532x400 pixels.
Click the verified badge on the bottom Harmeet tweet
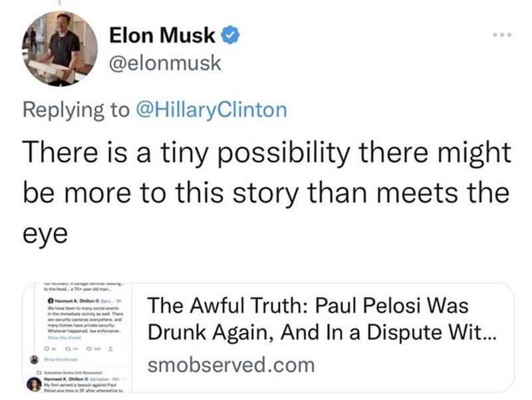click(86, 378)
